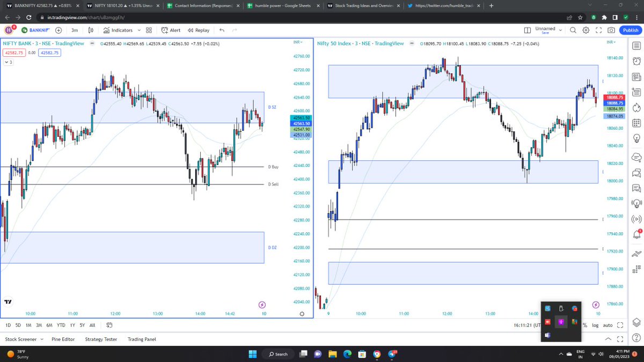Image resolution: width=644 pixels, height=362 pixels.
Task: Open the Alerts clock panel
Action: 636,62
